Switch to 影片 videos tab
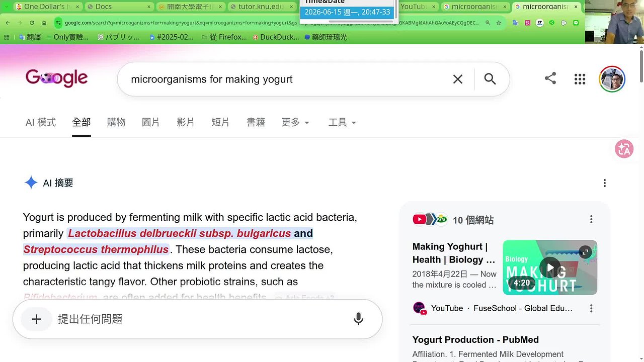Viewport: 644px width, 362px height. click(186, 122)
